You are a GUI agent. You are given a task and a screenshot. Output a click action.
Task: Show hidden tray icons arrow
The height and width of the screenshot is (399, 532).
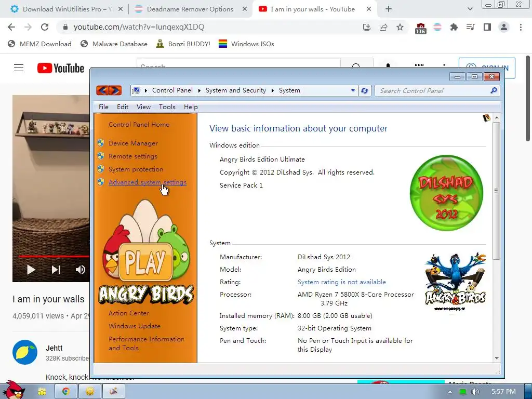click(x=450, y=392)
